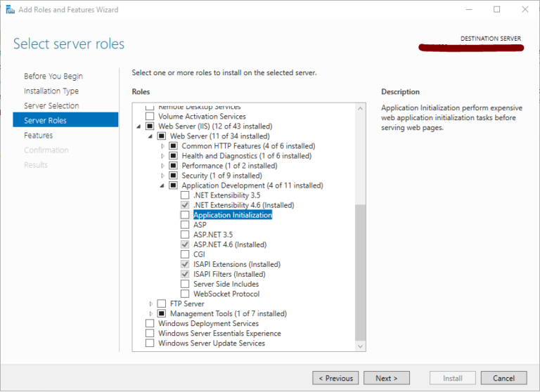
Task: Switch to Before You Begin page
Action: [x=53, y=76]
